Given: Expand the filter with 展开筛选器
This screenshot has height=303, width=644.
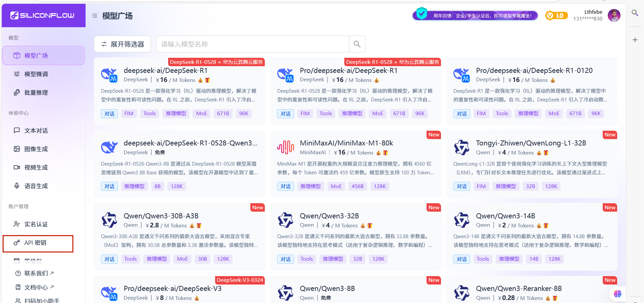Looking at the screenshot, I should coord(122,44).
